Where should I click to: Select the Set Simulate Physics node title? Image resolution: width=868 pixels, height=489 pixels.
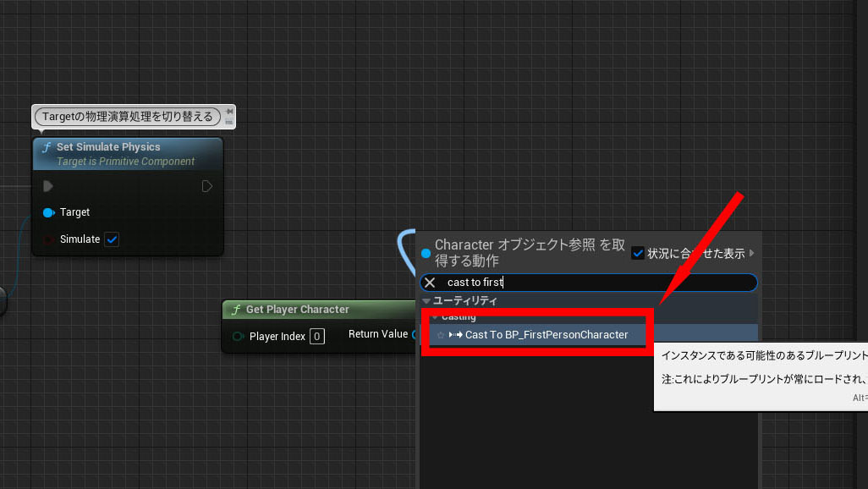(108, 147)
